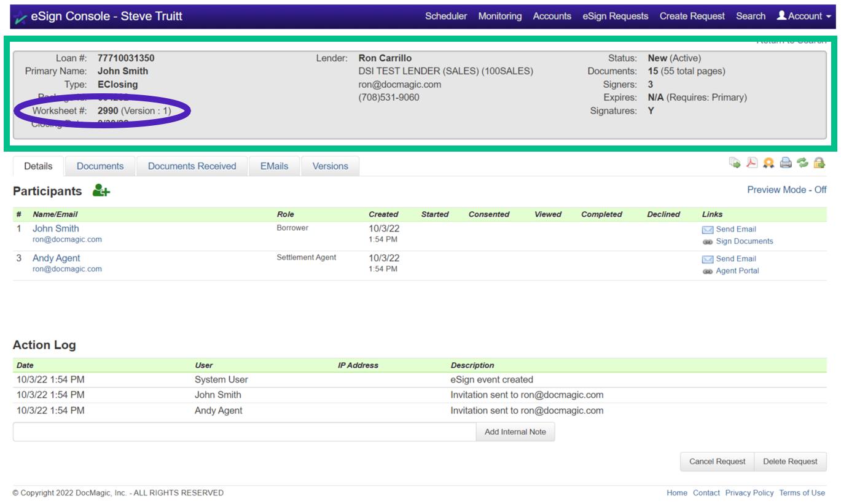Click the Cancel Request button
This screenshot has width=841, height=504.
point(718,462)
